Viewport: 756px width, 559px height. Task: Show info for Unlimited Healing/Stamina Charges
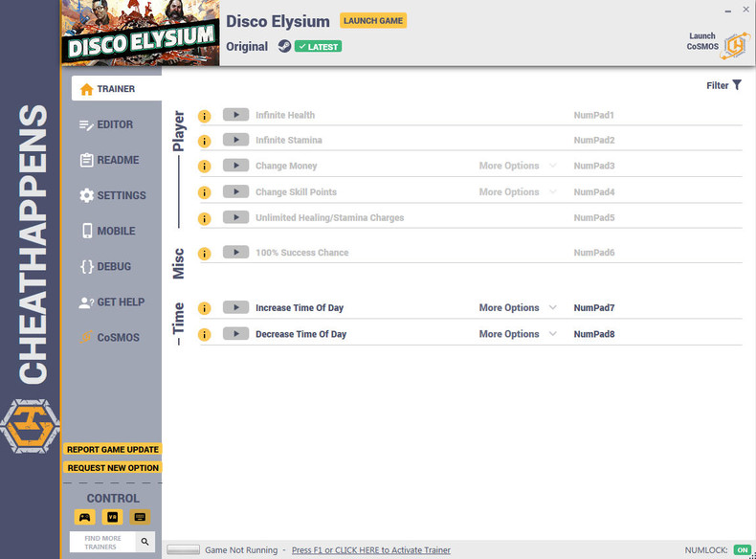pyautogui.click(x=205, y=218)
